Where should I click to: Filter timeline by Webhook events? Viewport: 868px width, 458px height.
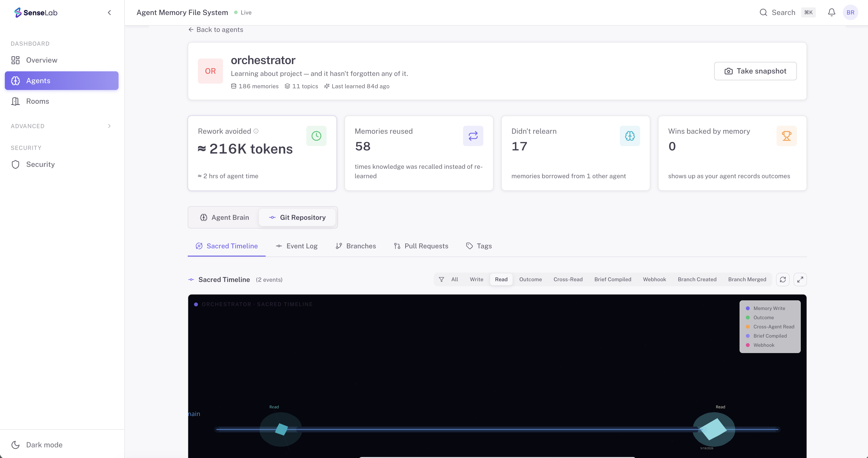[654, 280]
